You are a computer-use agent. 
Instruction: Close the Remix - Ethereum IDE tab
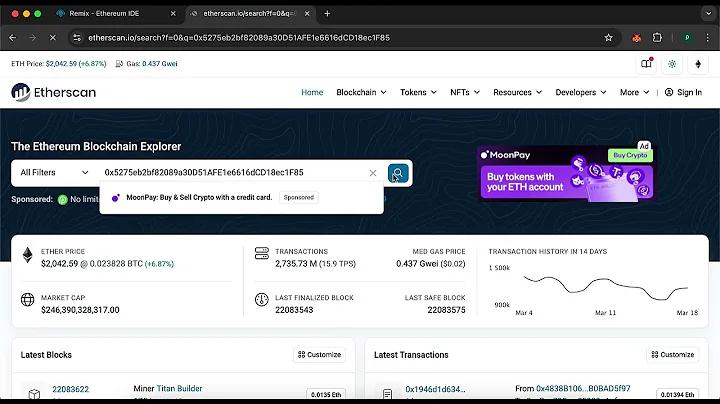click(x=173, y=14)
